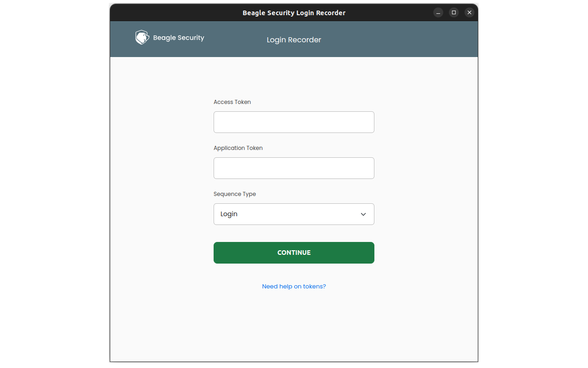Click the selected Login value in dropdown
This screenshot has width=588, height=368.
229,214
